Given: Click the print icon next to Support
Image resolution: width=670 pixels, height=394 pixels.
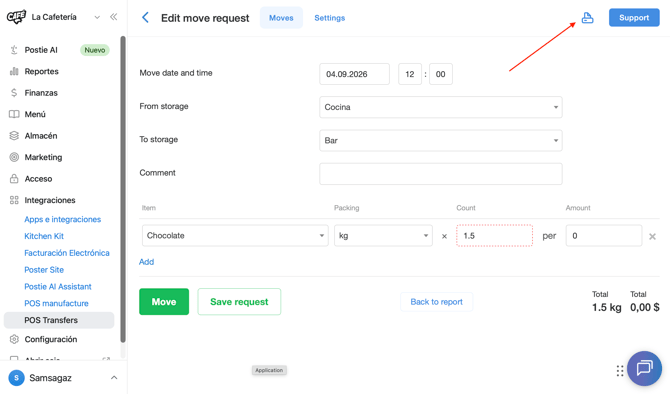Looking at the screenshot, I should point(588,18).
